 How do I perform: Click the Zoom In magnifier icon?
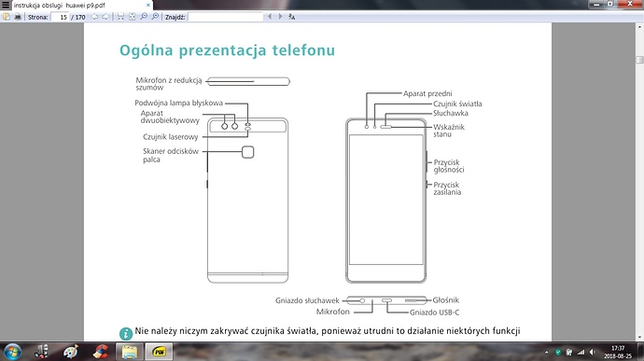click(155, 17)
